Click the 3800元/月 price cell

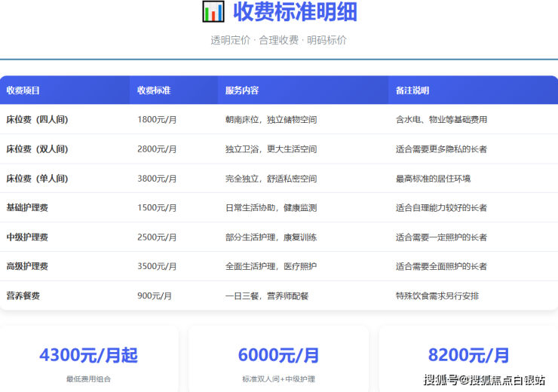(157, 179)
